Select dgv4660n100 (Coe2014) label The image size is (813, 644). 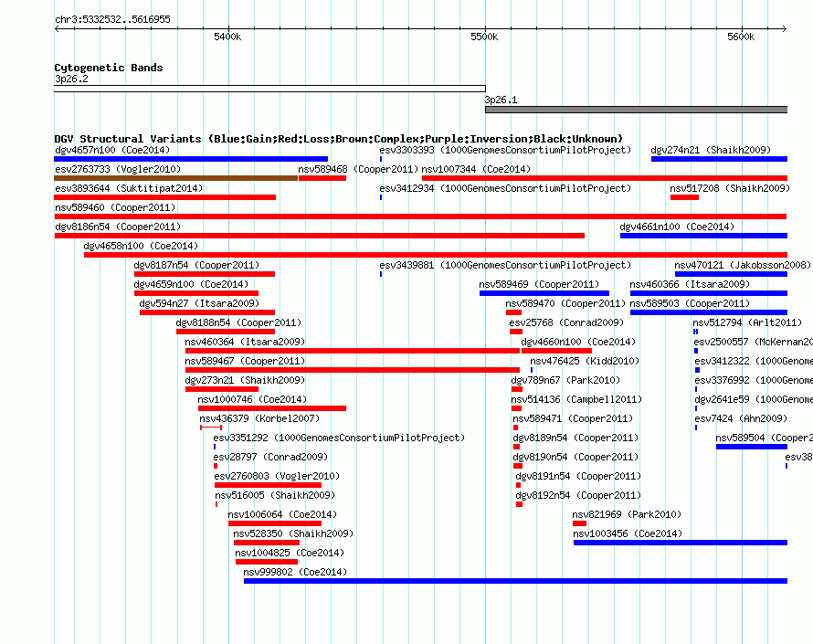click(x=578, y=343)
